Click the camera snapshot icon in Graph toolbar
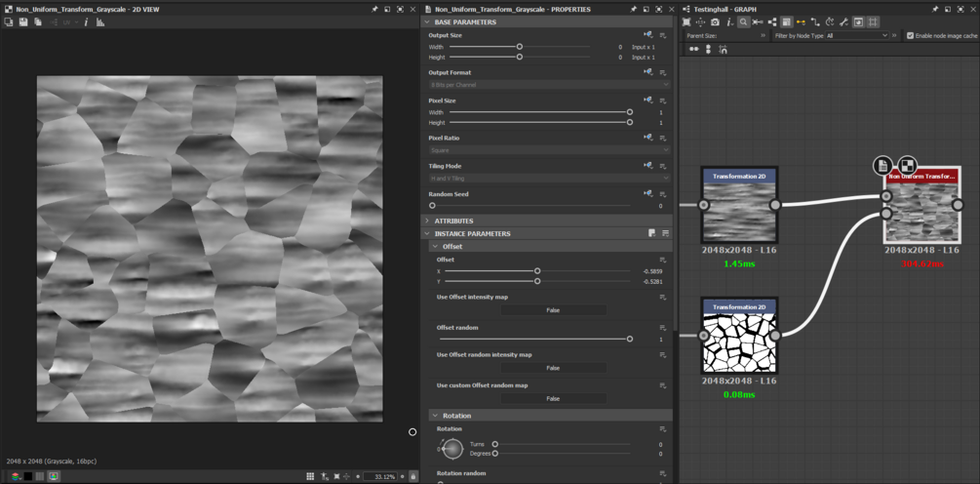980x484 pixels. coord(715,21)
